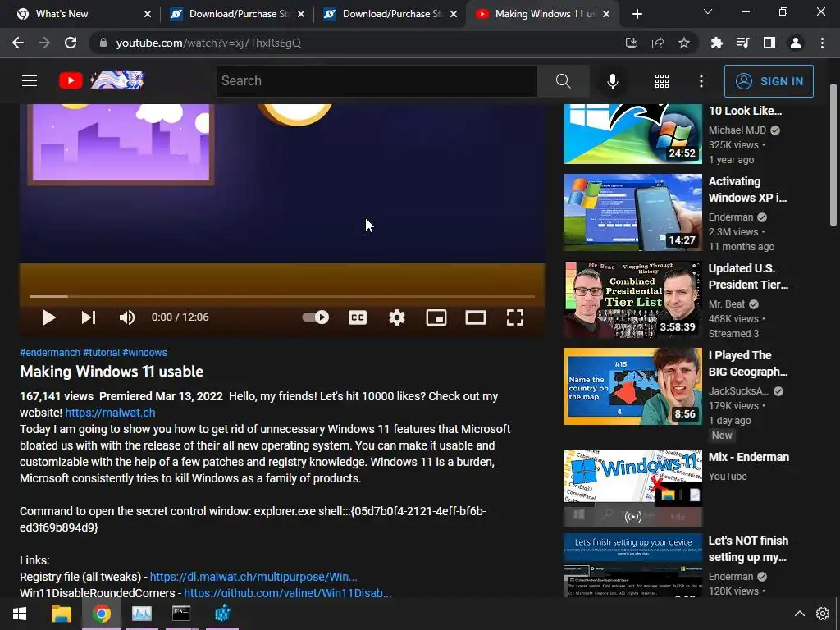Mute the video volume
This screenshot has width=840, height=630.
click(127, 317)
